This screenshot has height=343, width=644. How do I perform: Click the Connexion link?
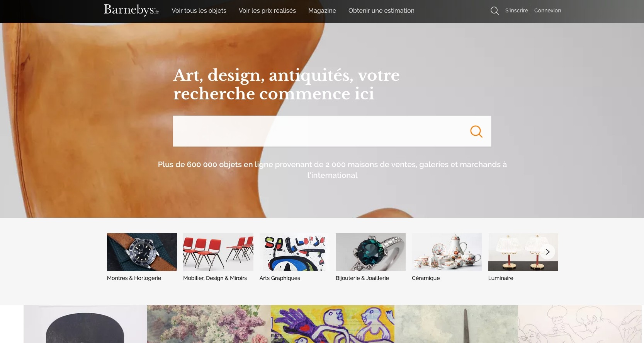[x=547, y=10]
